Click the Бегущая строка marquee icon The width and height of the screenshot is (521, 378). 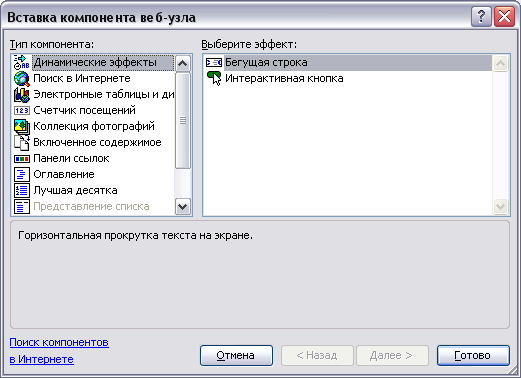[214, 62]
